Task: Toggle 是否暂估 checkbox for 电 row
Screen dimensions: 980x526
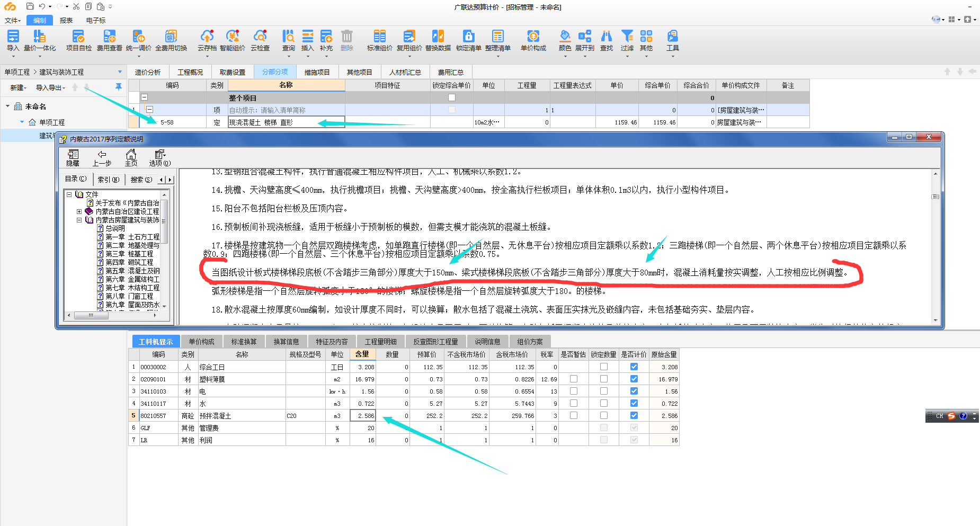Action: 574,391
